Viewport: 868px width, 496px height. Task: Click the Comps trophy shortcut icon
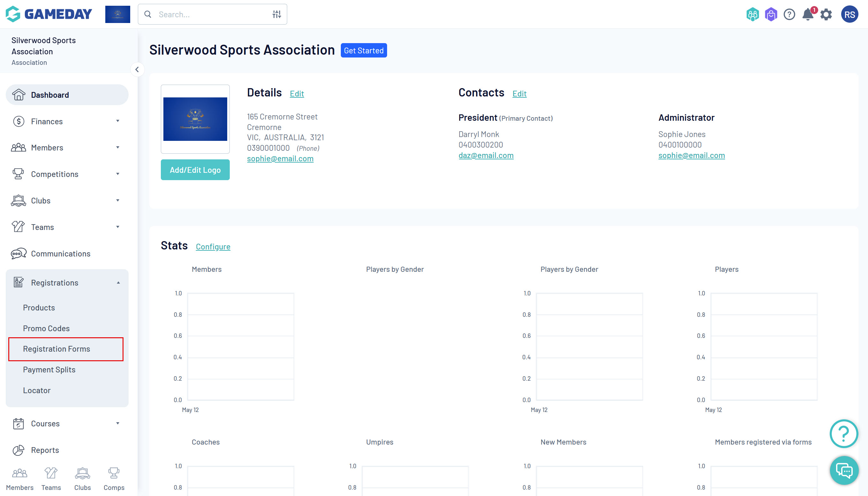tap(114, 473)
